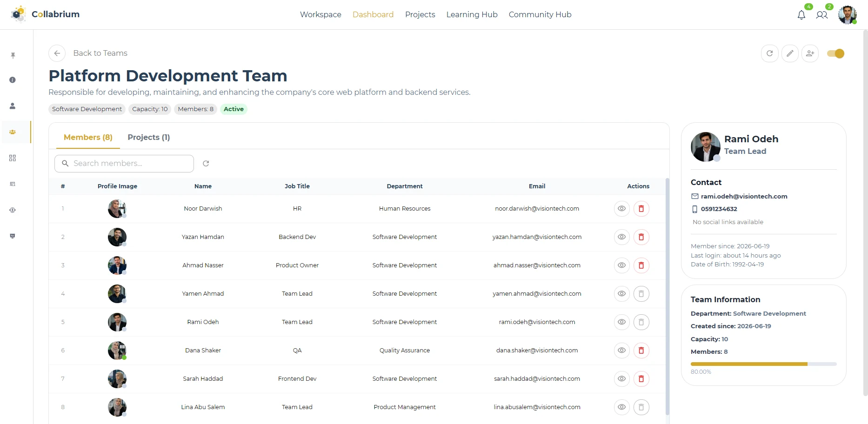Refresh the team page with reload icon
The width and height of the screenshot is (868, 424).
[x=770, y=53]
